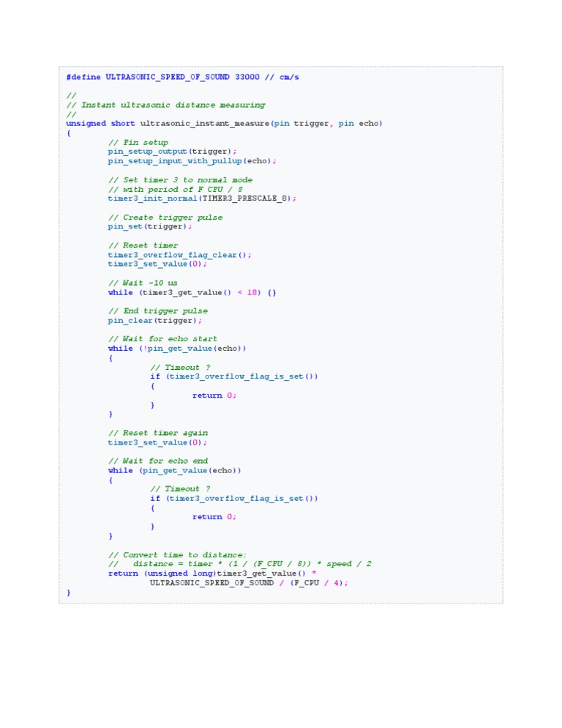Click the pin_setup_input_with_pullup(echo) line
This screenshot has height=728, width=562.
point(192,161)
